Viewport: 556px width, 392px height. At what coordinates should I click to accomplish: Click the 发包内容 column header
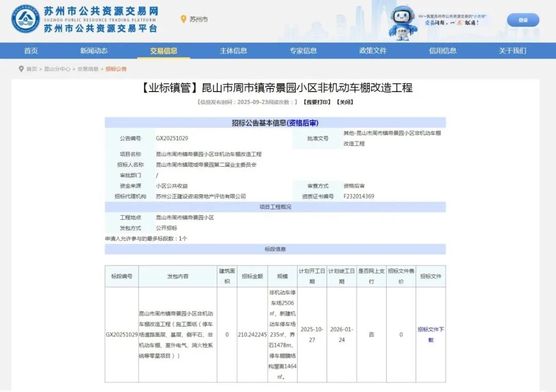178,276
